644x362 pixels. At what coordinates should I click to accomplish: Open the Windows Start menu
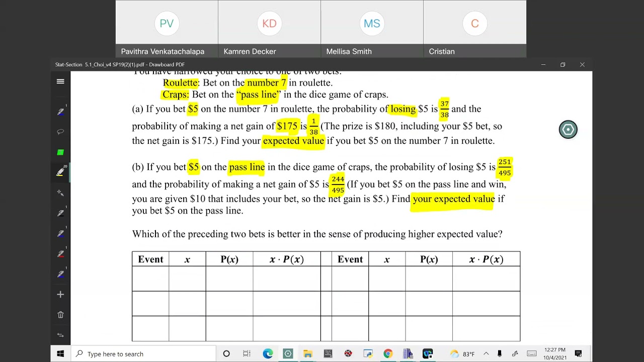(x=60, y=354)
